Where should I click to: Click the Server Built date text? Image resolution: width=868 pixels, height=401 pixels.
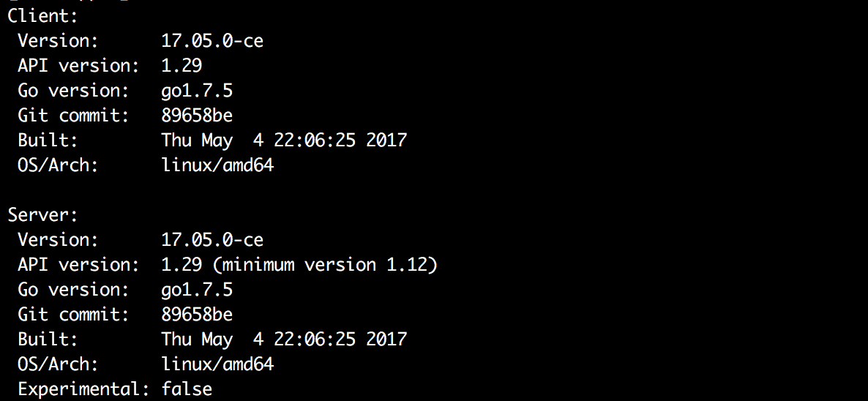coord(283,340)
